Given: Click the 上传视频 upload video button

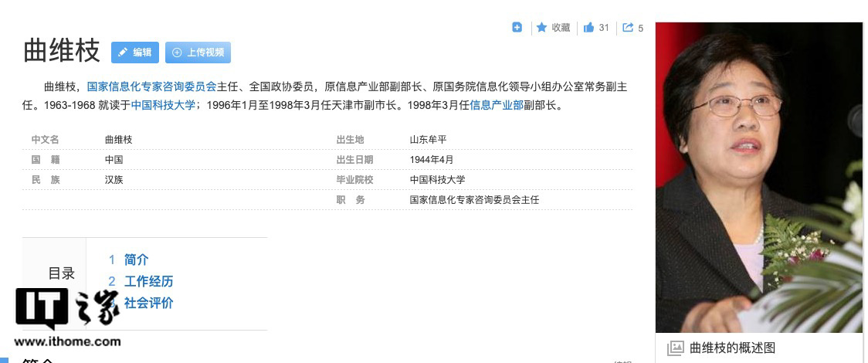Looking at the screenshot, I should (x=198, y=53).
